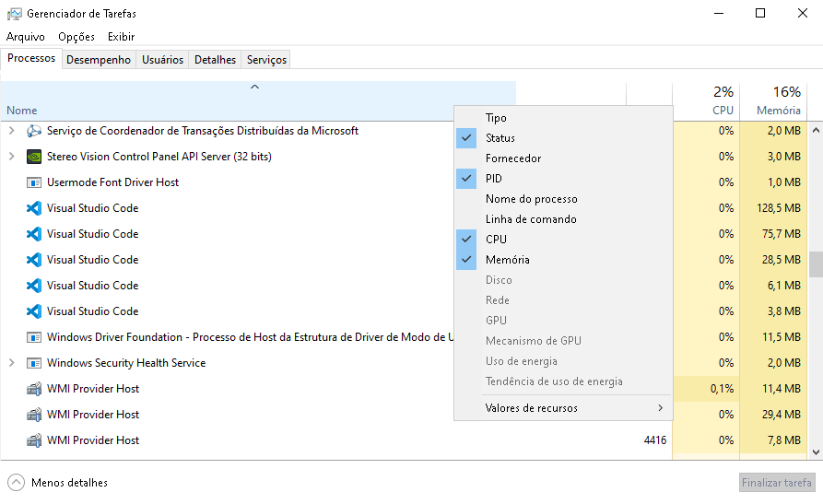Screen dimensions: 823x504
Task: Expand the Windows Security Health Service row
Action: coord(12,363)
